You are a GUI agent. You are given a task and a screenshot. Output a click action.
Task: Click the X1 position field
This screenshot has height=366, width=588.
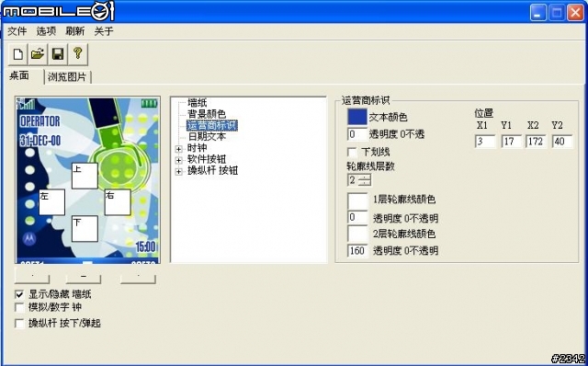point(485,142)
